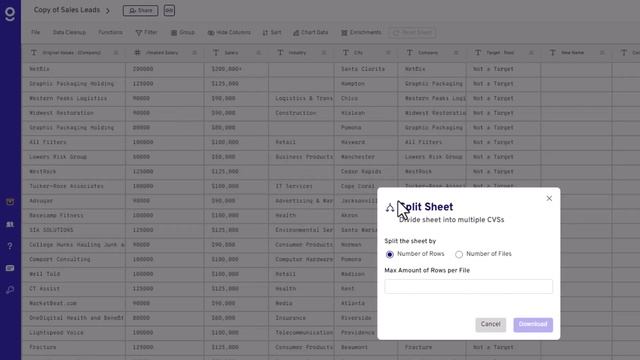Open the New Name column menu
This screenshot has width=640, height=360.
point(602,53)
